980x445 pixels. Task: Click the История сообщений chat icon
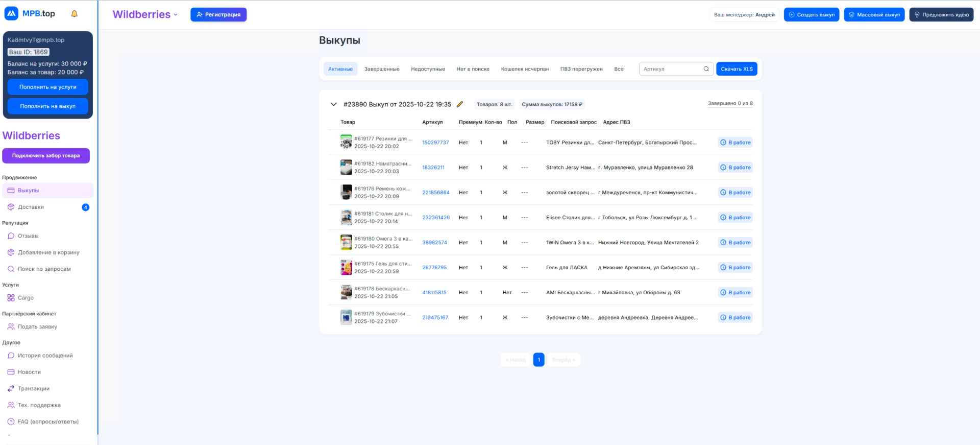(x=11, y=356)
